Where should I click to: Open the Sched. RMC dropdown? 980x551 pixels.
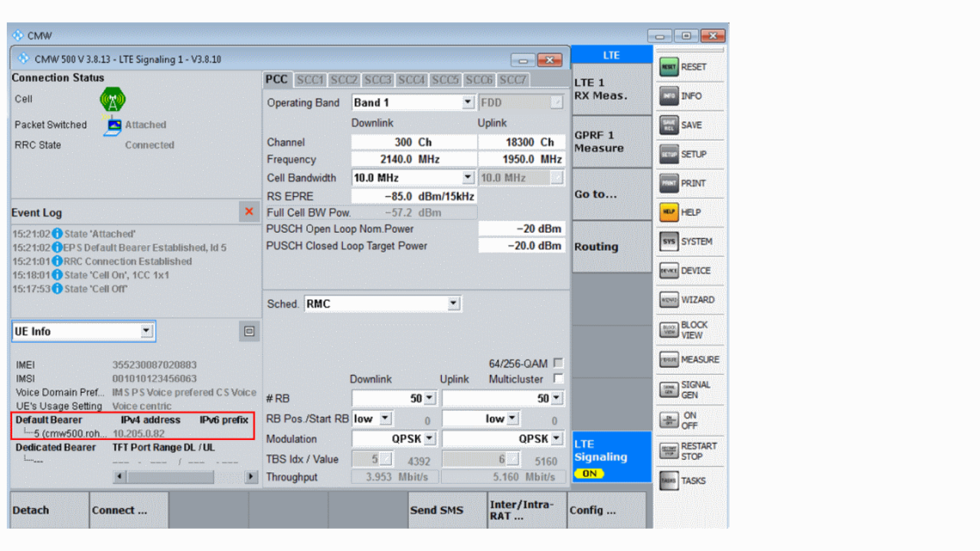click(454, 304)
